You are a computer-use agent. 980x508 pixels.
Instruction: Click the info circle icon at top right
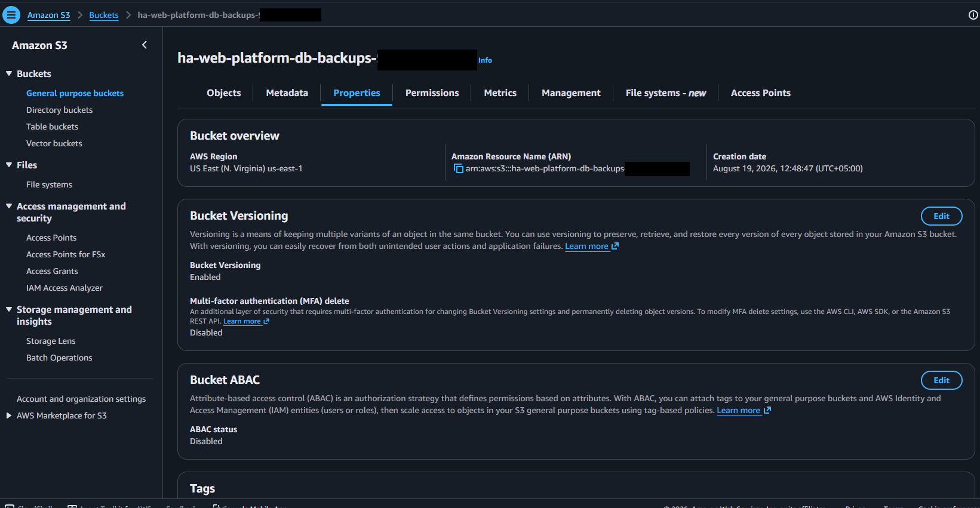(x=973, y=15)
